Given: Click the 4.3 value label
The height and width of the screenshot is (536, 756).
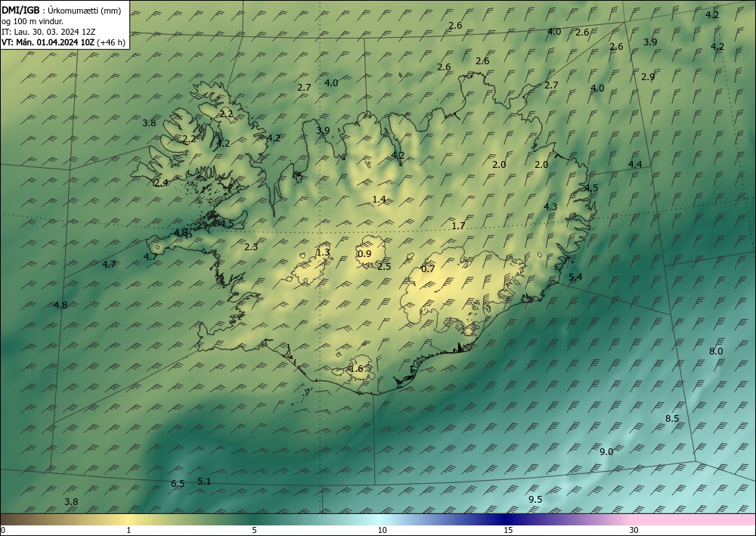Looking at the screenshot, I should click(x=550, y=207).
